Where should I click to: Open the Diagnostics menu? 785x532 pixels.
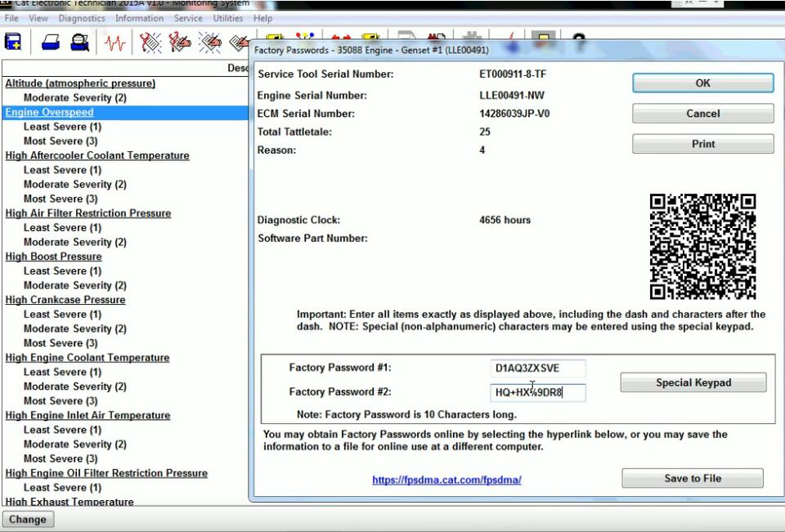pos(82,19)
